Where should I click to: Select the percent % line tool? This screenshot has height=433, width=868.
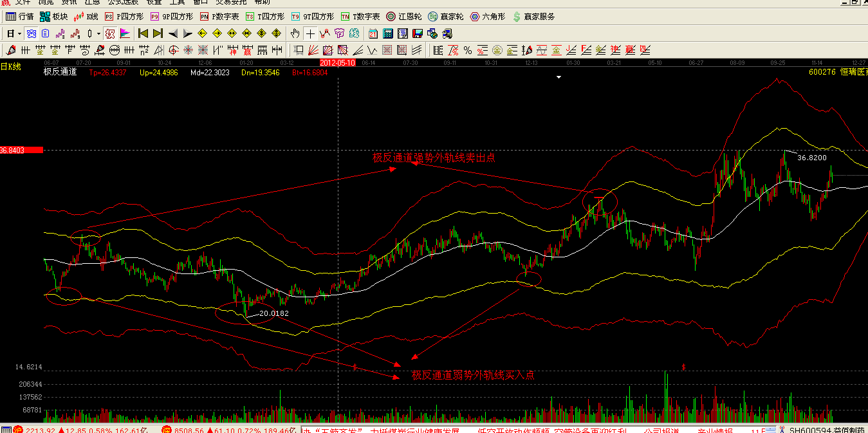(468, 50)
